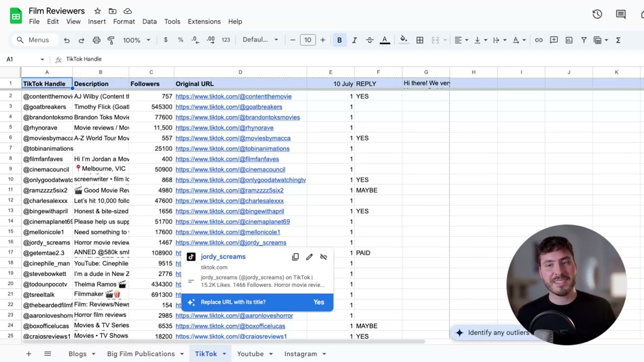Increase decimal places

click(x=210, y=40)
